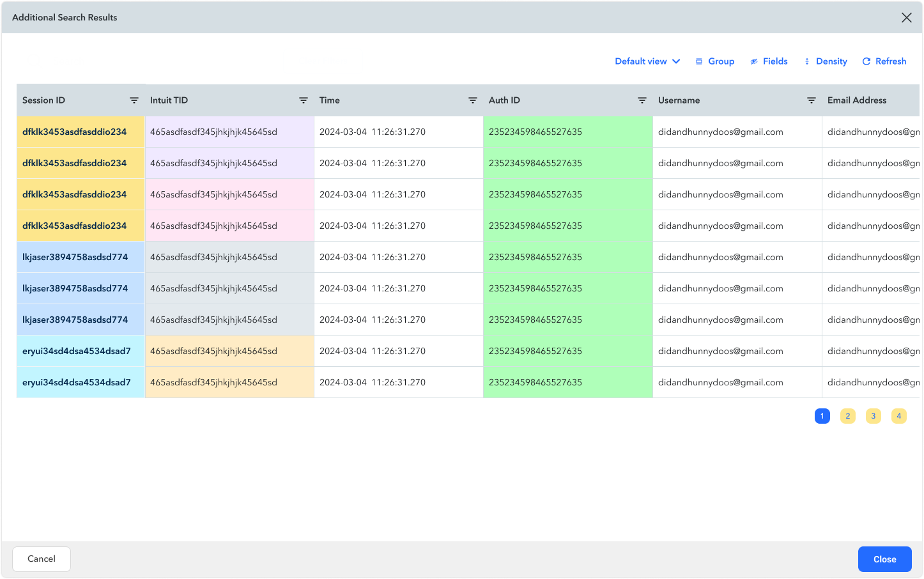Close dialog using the X icon
The width and height of the screenshot is (924, 579).
click(x=906, y=18)
